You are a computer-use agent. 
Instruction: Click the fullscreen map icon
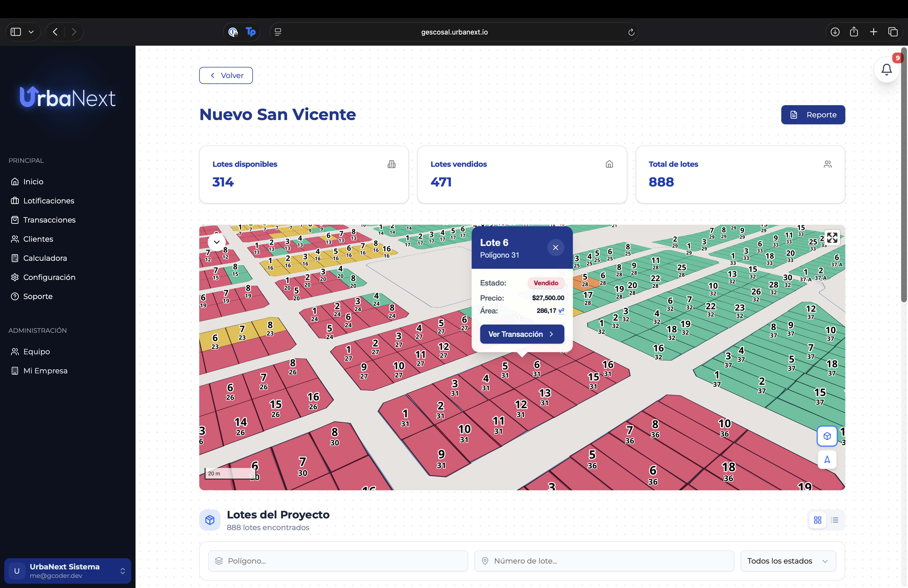[832, 238]
